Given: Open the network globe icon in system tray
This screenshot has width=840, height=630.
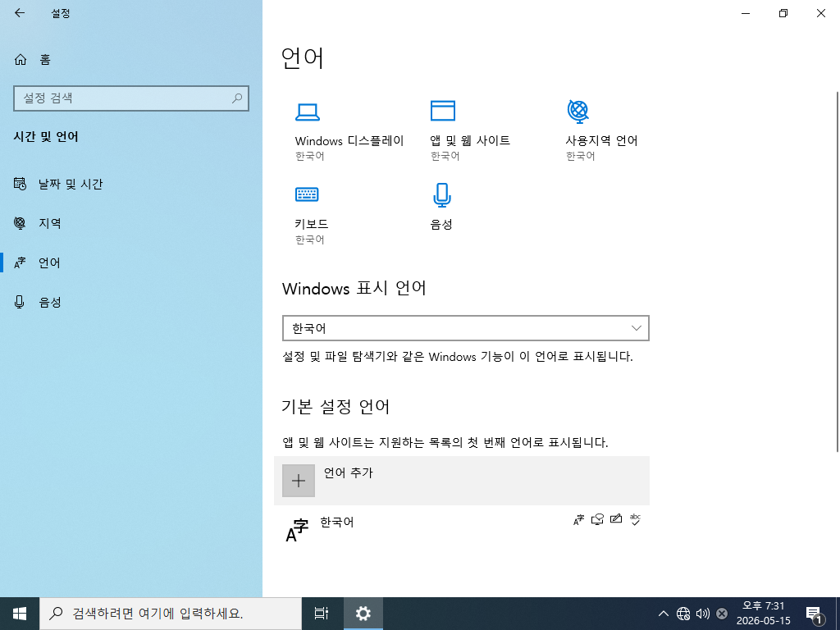Looking at the screenshot, I should (683, 614).
